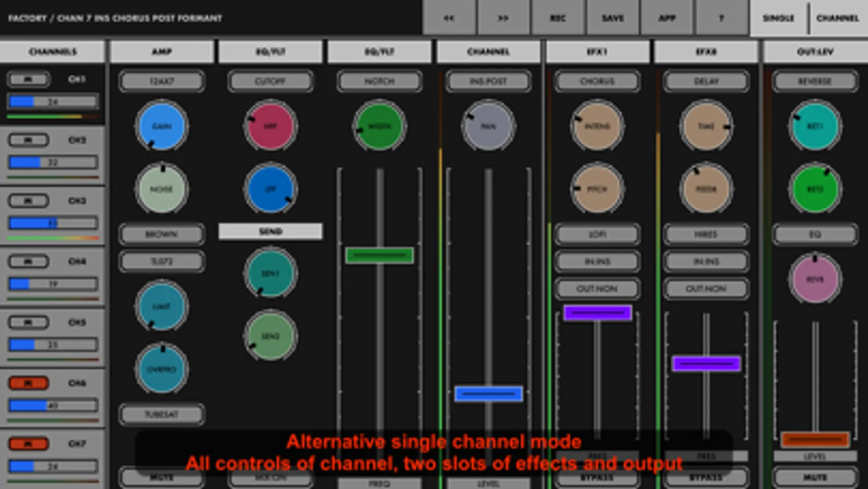868x489 pixels.
Task: Toggle mute button on CH3
Action: 28,201
